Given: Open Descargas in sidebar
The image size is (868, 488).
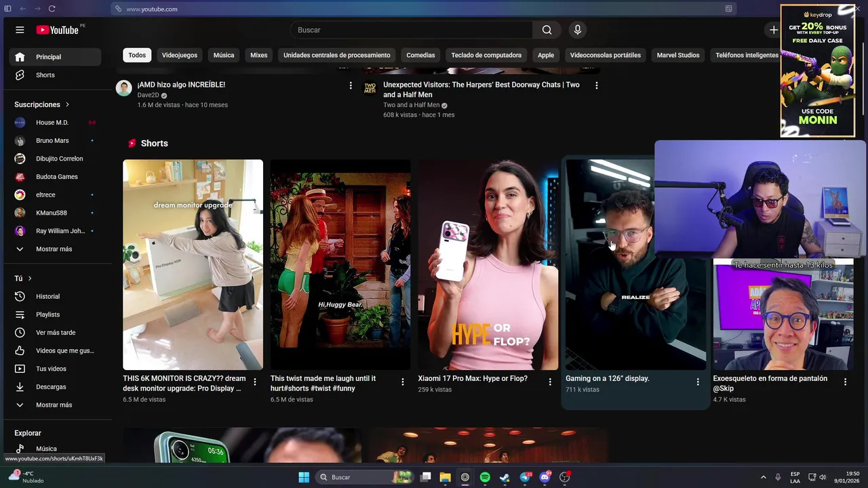Looking at the screenshot, I should pyautogui.click(x=55, y=387).
